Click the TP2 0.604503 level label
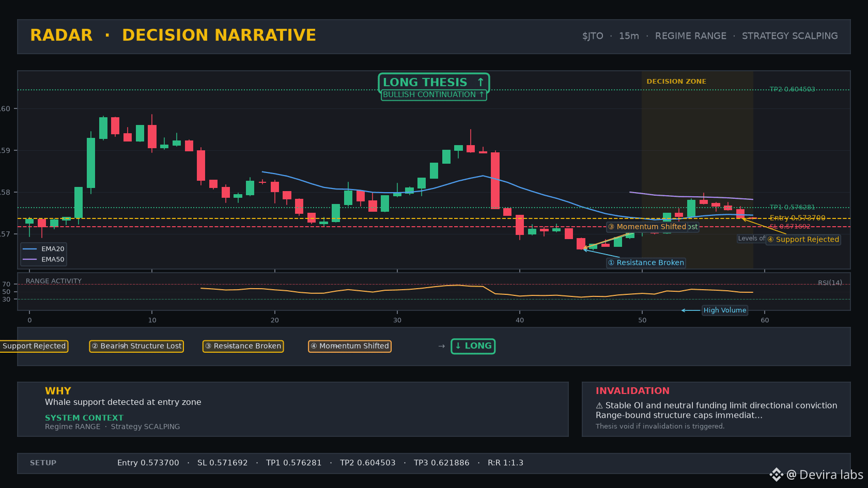 [792, 89]
